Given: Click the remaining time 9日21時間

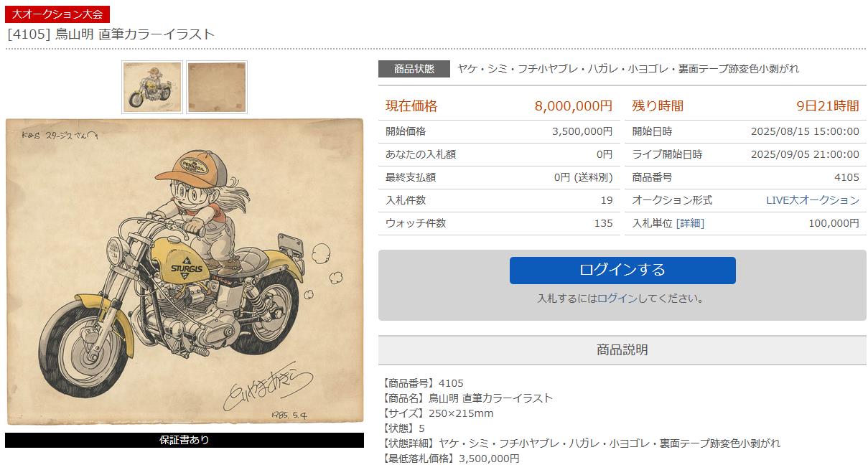Looking at the screenshot, I should 828,106.
